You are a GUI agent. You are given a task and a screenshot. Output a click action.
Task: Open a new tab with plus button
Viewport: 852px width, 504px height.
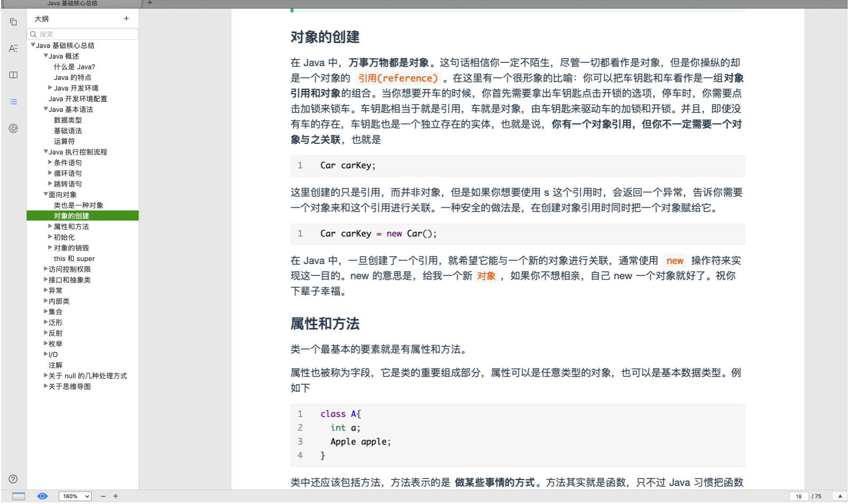point(150,3)
